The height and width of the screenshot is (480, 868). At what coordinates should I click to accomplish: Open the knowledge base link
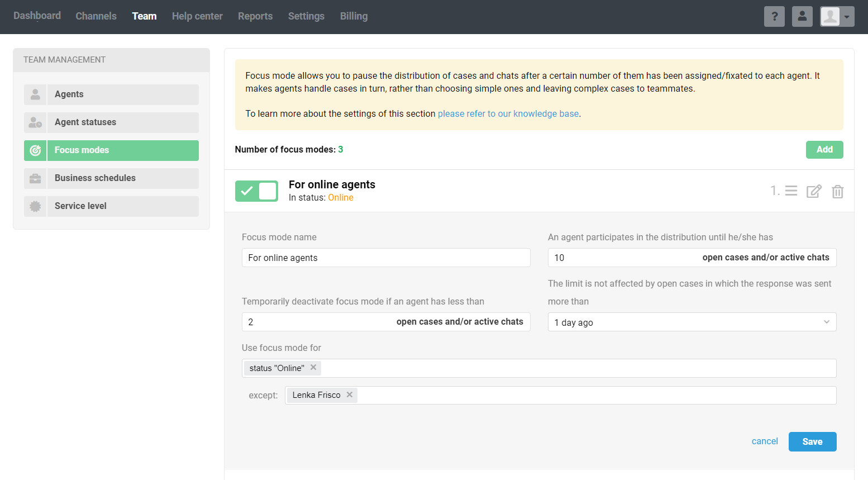coord(508,114)
